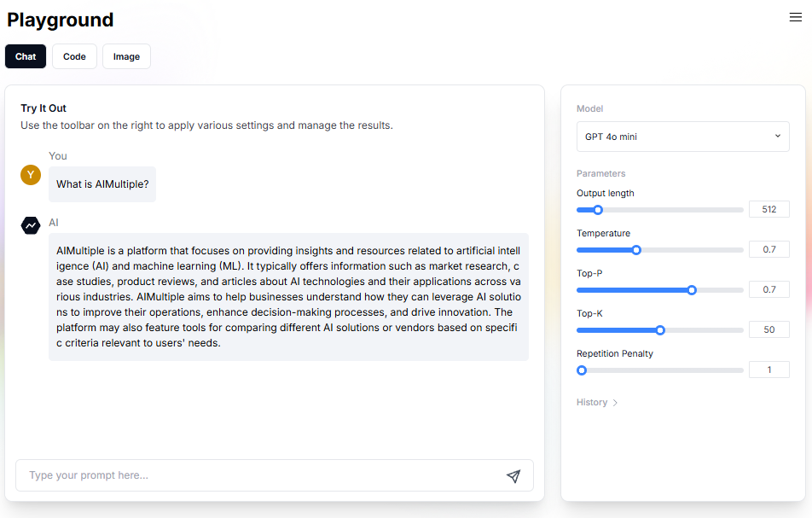Click the Temperature slider handle
This screenshot has width=812, height=518.
(x=636, y=250)
